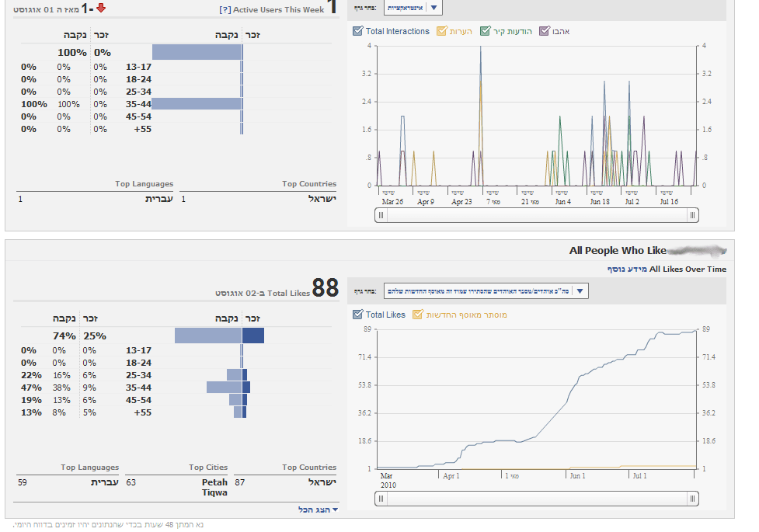The width and height of the screenshot is (759, 532).
Task: Toggle the הערות series checkbox
Action: (x=441, y=31)
